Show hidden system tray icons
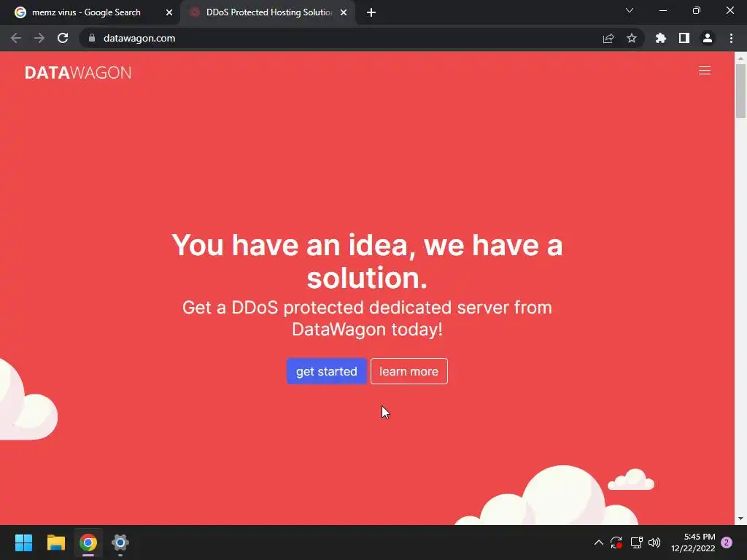The width and height of the screenshot is (747, 560). (x=599, y=542)
